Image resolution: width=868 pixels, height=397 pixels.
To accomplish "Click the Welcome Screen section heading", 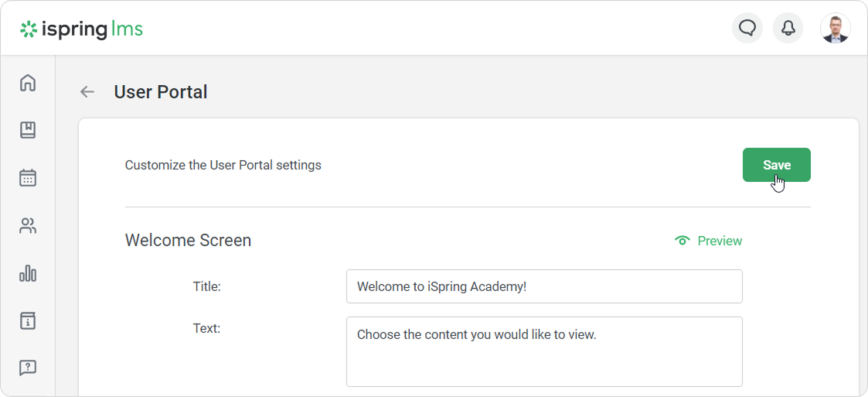I will pos(188,241).
